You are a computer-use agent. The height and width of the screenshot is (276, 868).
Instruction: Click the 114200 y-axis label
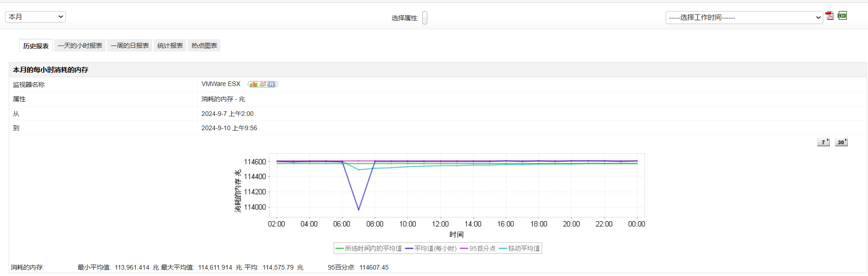[x=255, y=192]
